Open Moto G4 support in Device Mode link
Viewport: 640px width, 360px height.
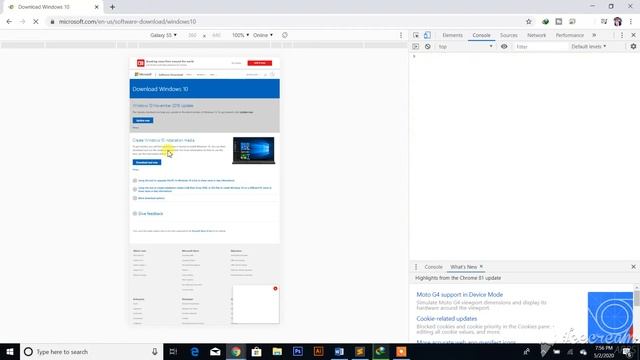(460, 294)
